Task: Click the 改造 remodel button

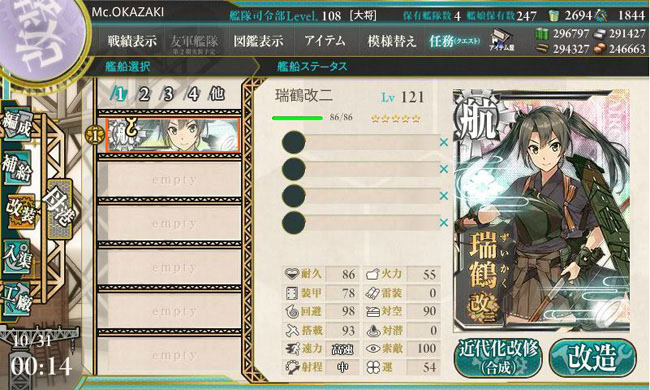Action: [x=593, y=358]
